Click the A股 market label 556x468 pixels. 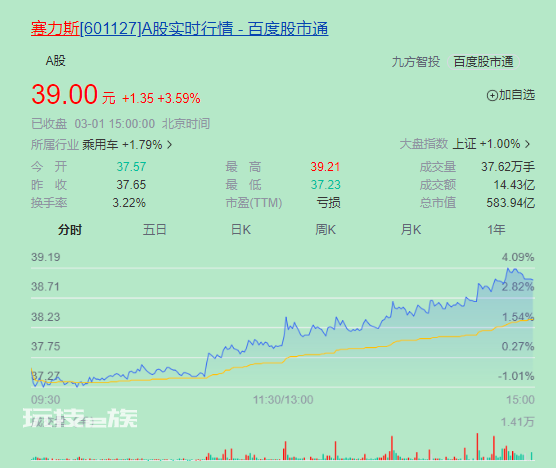[x=56, y=61]
